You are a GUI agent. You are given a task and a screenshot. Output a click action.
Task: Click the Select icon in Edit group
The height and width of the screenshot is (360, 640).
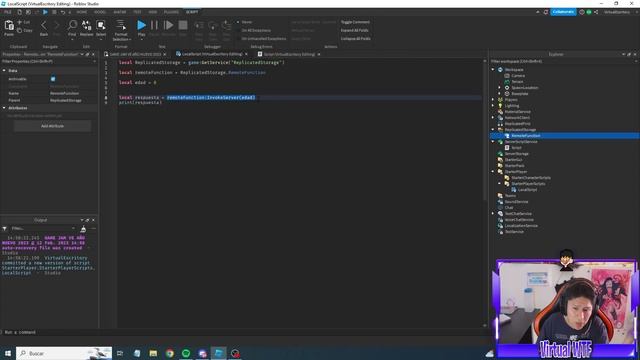pyautogui.click(x=101, y=25)
